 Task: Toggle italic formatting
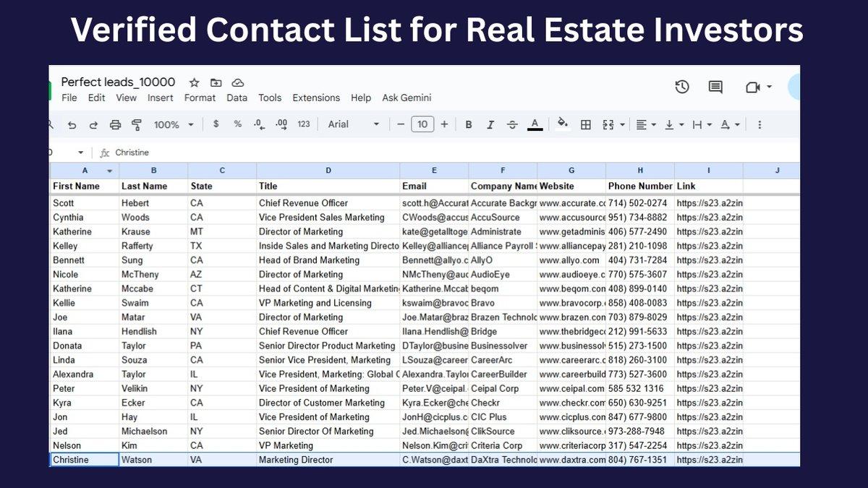point(490,124)
